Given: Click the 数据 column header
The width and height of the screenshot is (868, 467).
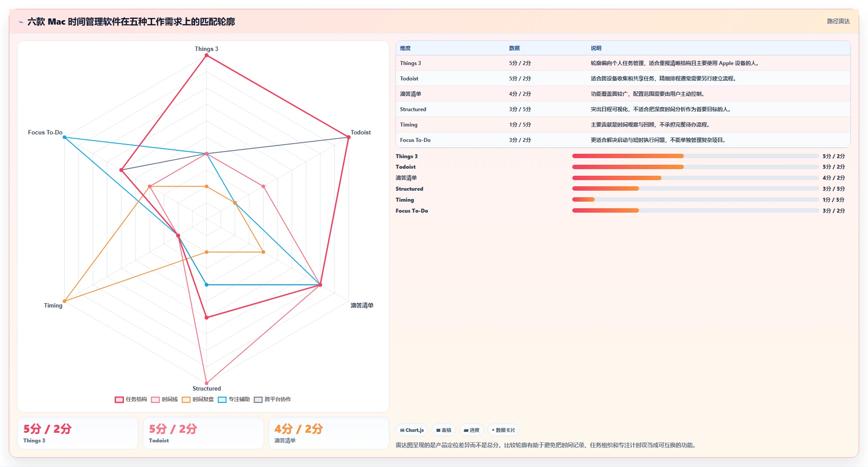Looking at the screenshot, I should click(514, 48).
